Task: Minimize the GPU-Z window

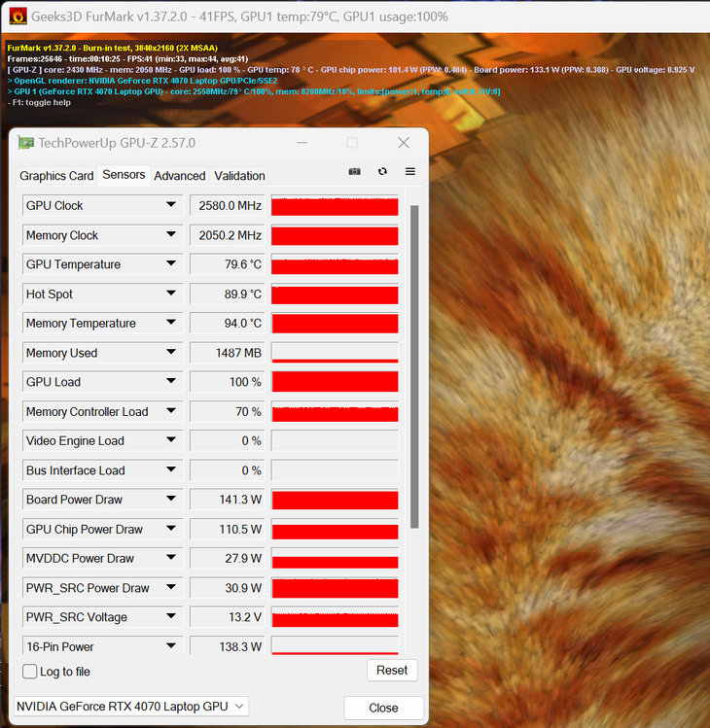Action: pos(302,143)
